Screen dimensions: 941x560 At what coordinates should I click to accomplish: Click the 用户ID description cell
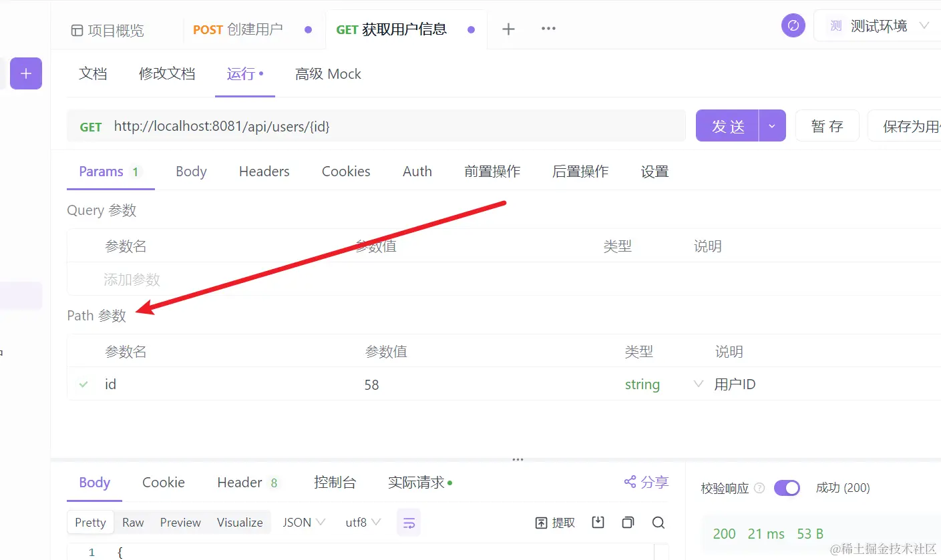pos(735,384)
